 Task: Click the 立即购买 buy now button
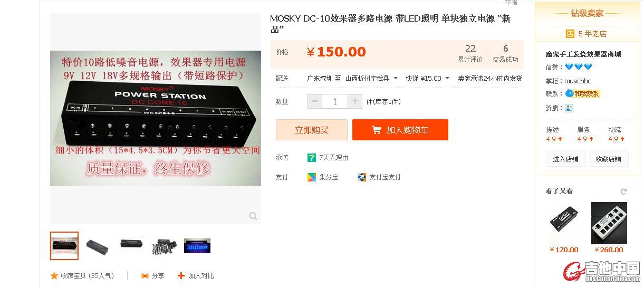point(312,130)
